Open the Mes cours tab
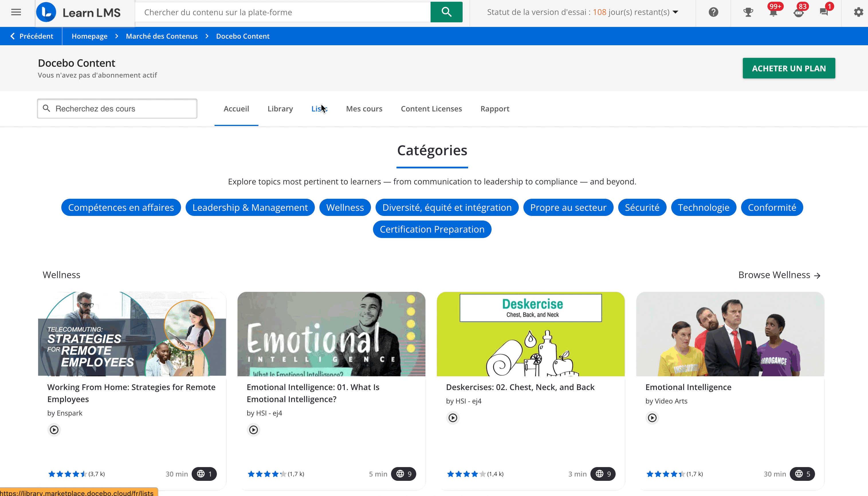Screen dimensions: 868x496 364,109
